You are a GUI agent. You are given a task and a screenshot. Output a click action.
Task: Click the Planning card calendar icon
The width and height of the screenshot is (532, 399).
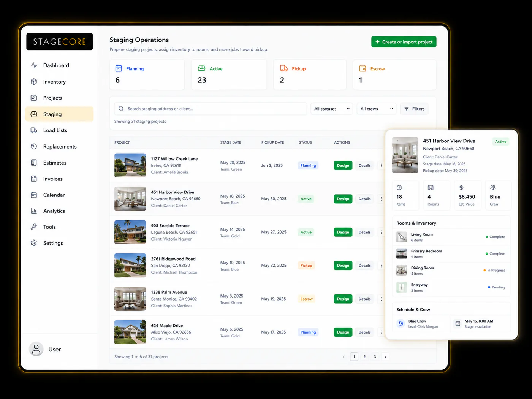click(x=119, y=68)
